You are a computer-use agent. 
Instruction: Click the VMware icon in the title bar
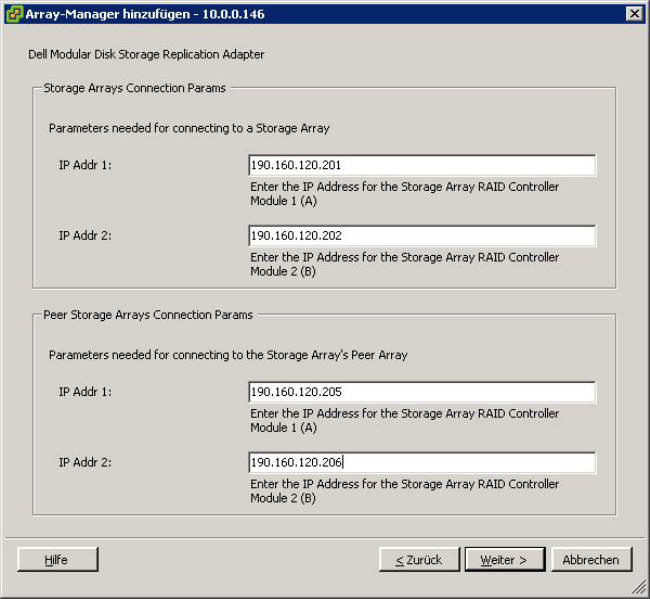point(14,13)
